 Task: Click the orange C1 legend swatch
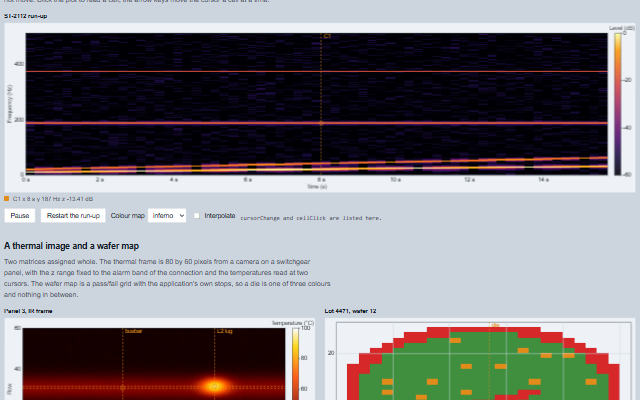pyautogui.click(x=7, y=199)
